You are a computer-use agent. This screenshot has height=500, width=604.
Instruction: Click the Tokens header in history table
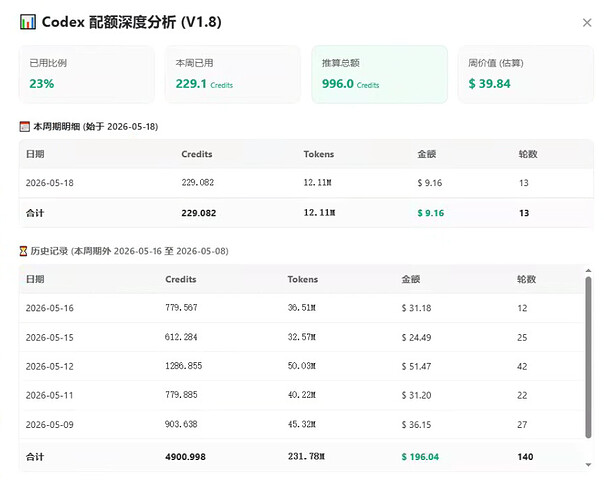302,279
